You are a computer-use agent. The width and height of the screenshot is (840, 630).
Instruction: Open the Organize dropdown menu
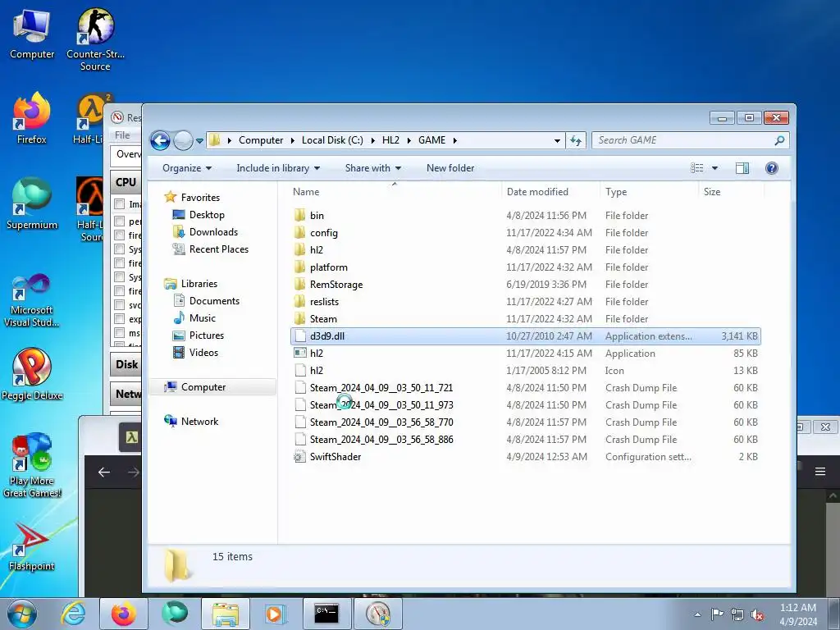point(187,168)
